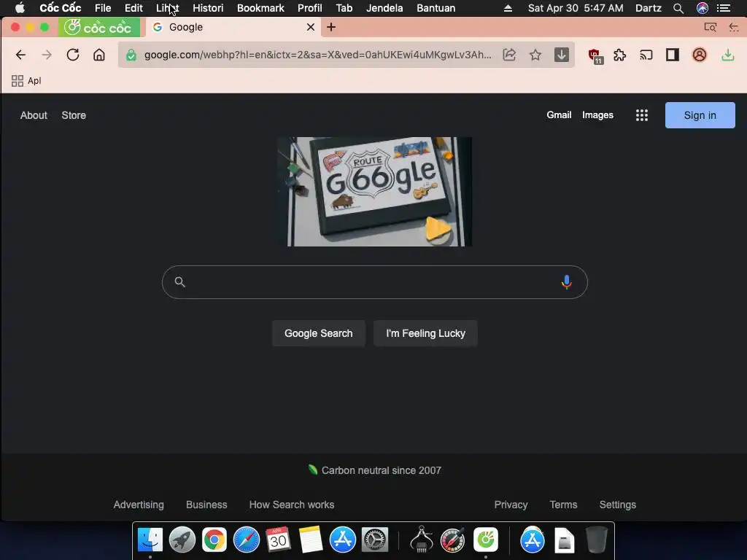
Task: Open the Store link
Action: [74, 115]
